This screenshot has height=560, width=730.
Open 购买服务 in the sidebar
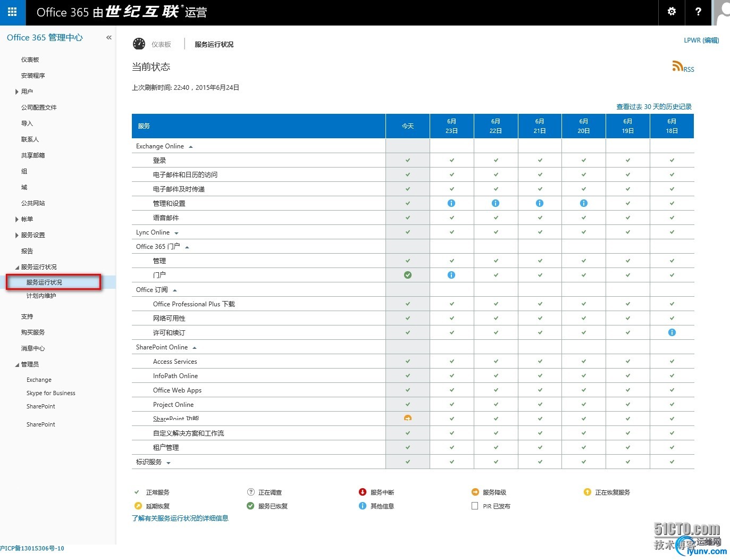(x=33, y=332)
